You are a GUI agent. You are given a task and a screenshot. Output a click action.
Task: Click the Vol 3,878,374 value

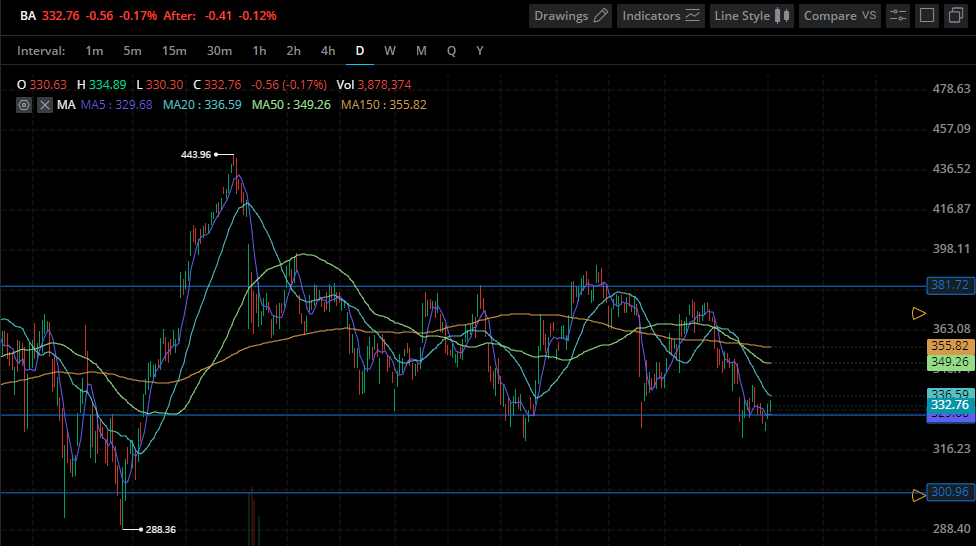point(374,85)
